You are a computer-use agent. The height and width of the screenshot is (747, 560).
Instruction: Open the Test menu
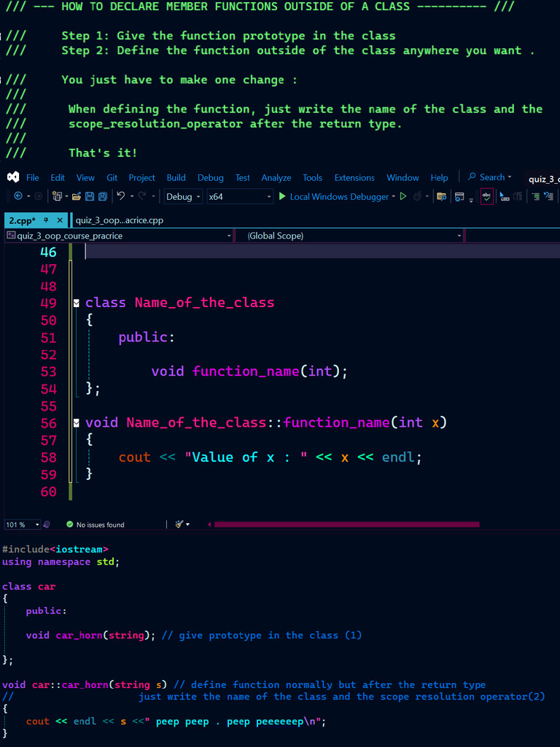tap(242, 177)
